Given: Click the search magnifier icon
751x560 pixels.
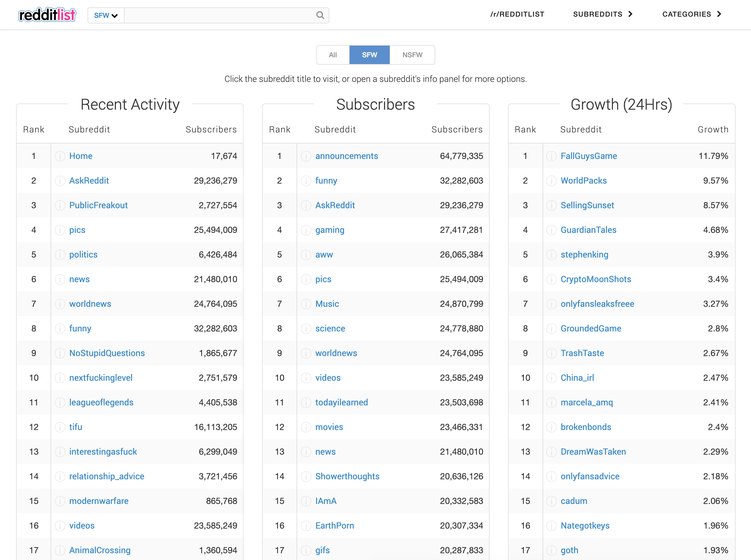Looking at the screenshot, I should [x=320, y=15].
